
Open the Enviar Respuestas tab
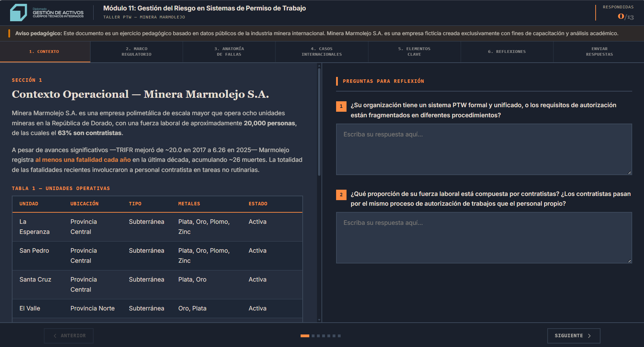pyautogui.click(x=599, y=52)
